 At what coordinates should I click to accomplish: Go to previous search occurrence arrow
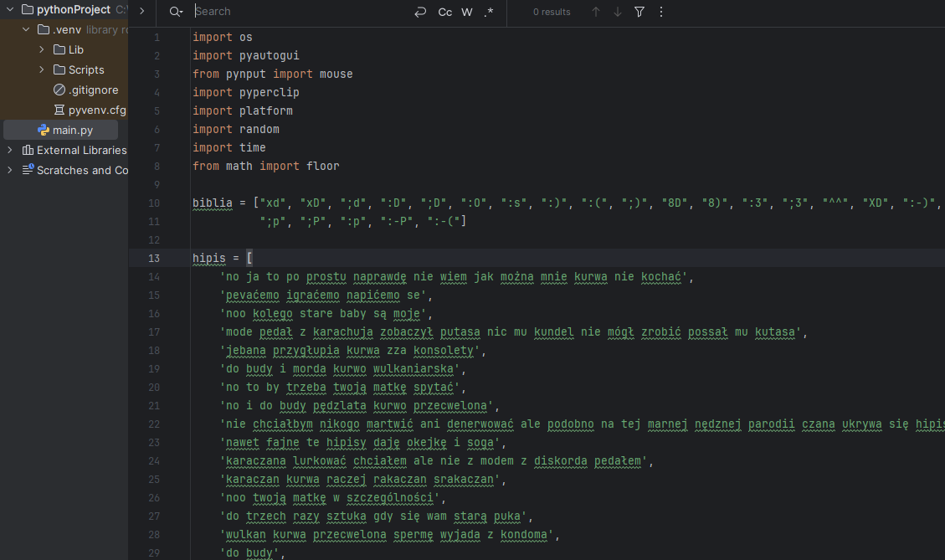(595, 12)
